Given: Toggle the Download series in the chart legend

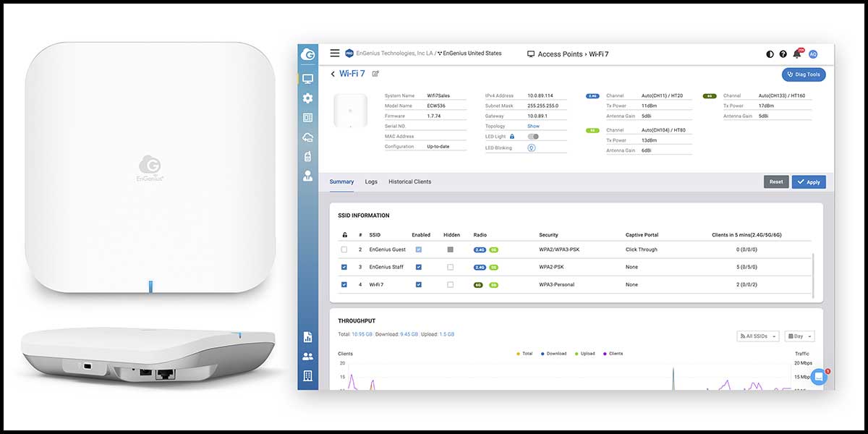Looking at the screenshot, I should tap(553, 354).
